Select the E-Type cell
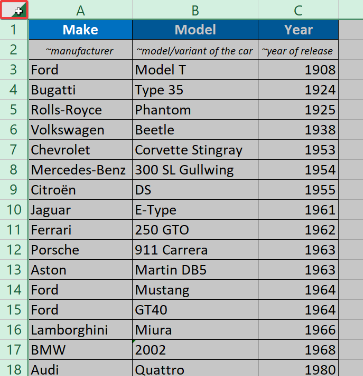 tap(195, 210)
